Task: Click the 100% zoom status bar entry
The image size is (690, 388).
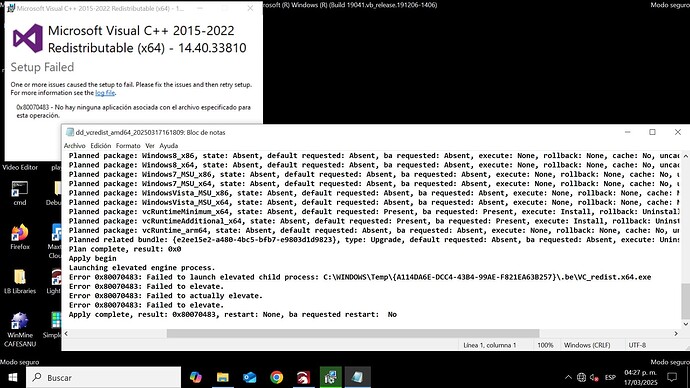Action: [545, 345]
